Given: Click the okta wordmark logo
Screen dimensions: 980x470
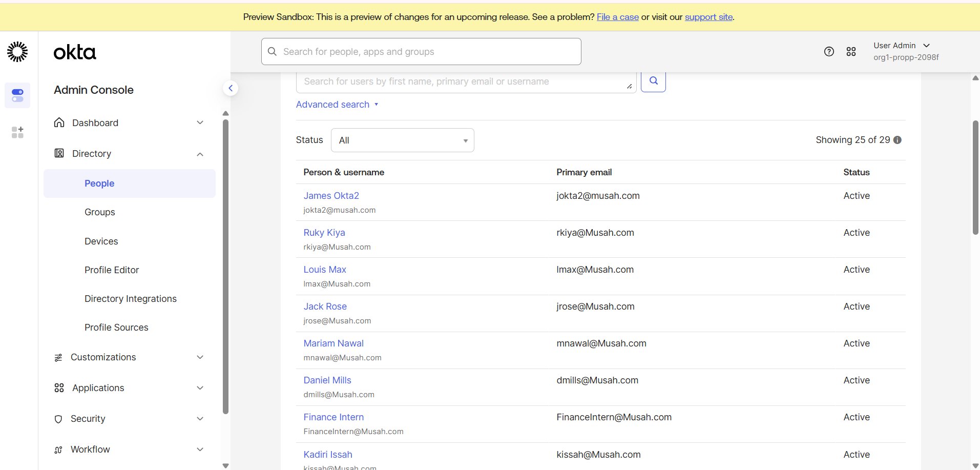Looking at the screenshot, I should (x=75, y=52).
